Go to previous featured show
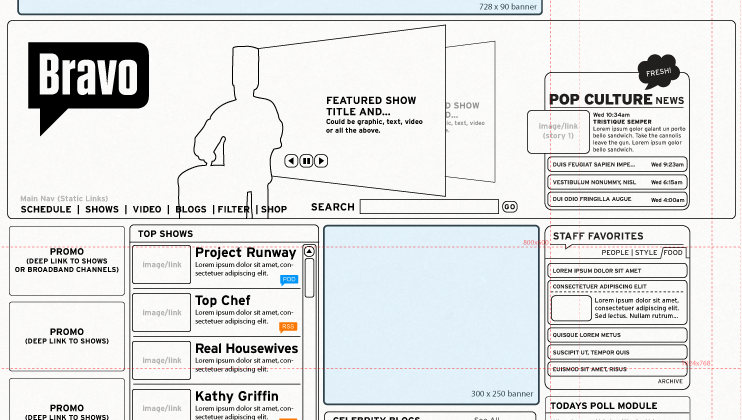This screenshot has width=742, height=420. click(x=291, y=161)
